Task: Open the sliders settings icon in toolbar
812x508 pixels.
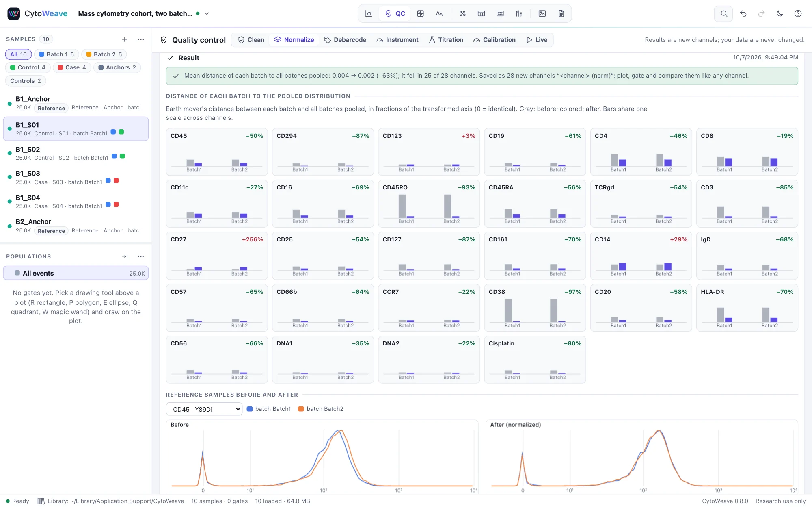Action: [519, 13]
